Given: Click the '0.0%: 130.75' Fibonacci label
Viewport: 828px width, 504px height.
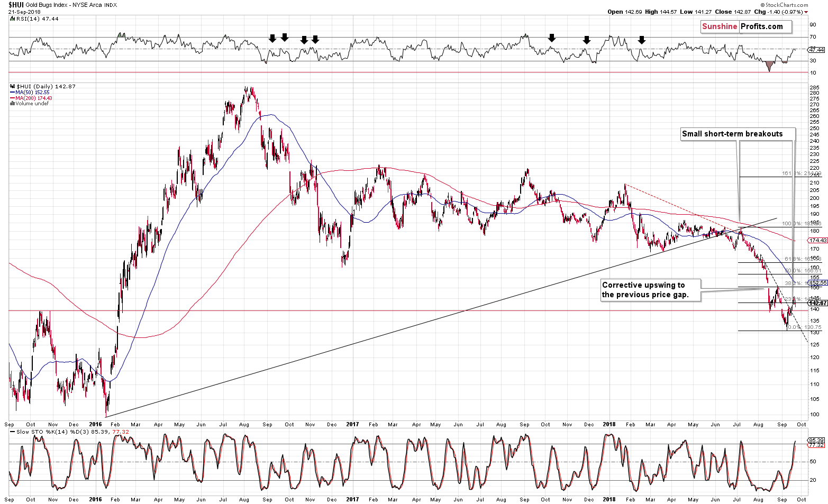Looking at the screenshot, I should (804, 327).
